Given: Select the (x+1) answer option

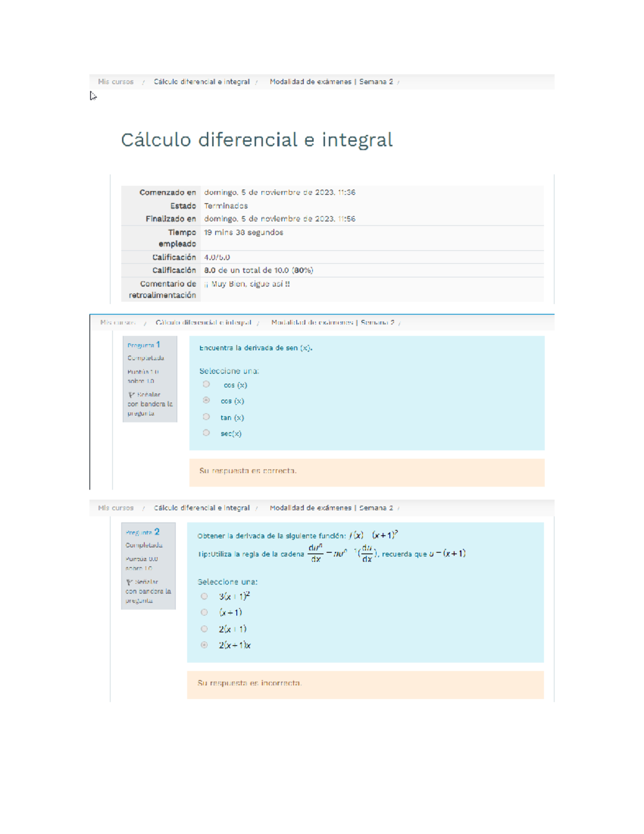Looking at the screenshot, I should [x=203, y=612].
